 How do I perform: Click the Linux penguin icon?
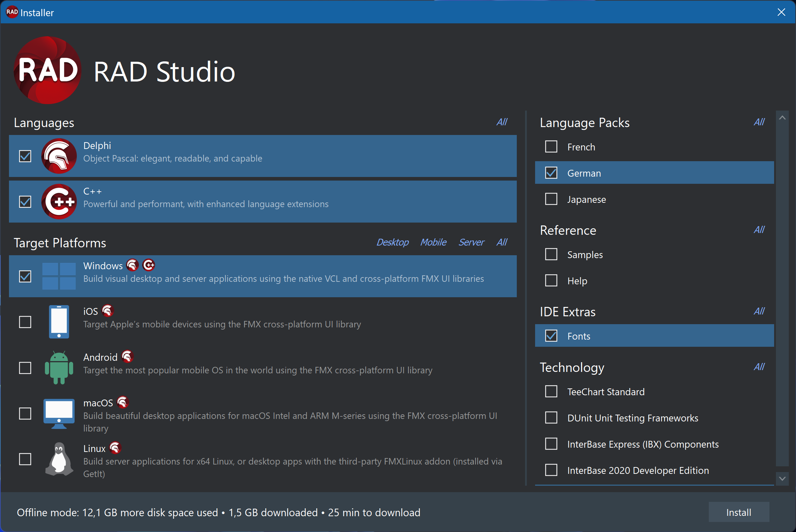pyautogui.click(x=59, y=459)
